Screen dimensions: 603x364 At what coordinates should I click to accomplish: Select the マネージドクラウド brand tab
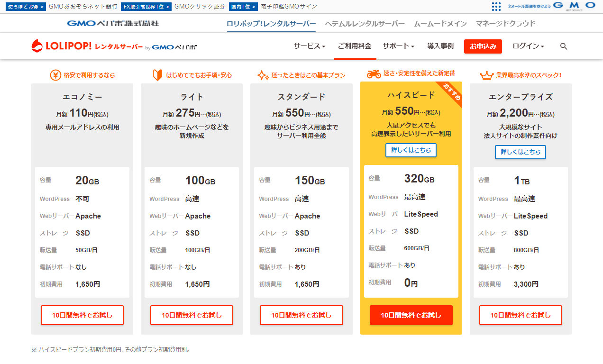coord(506,23)
